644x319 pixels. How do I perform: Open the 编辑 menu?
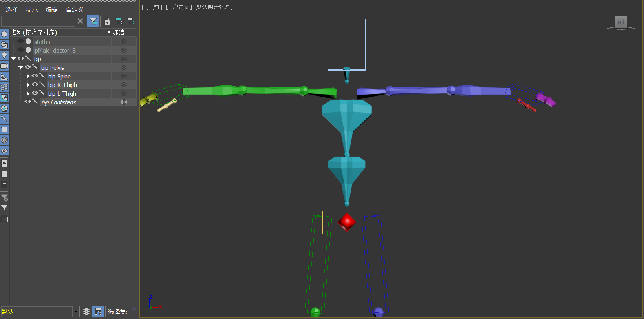click(x=52, y=9)
